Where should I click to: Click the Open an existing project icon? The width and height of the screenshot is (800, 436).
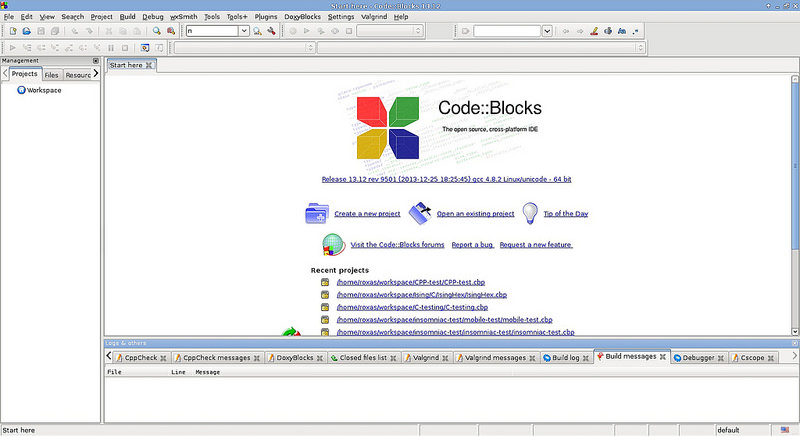420,212
